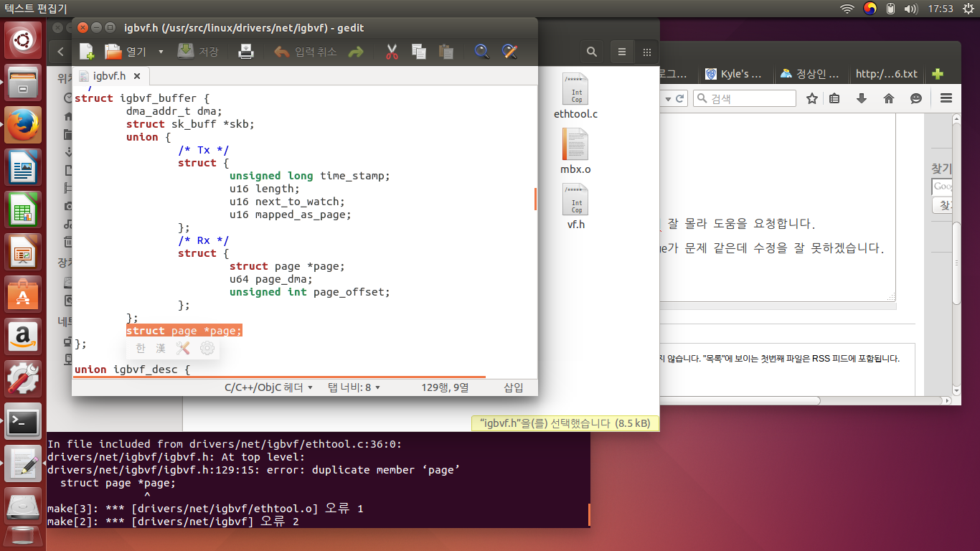Open Firefox URL history dropdown arrow
Image resolution: width=980 pixels, height=551 pixels.
(667, 98)
